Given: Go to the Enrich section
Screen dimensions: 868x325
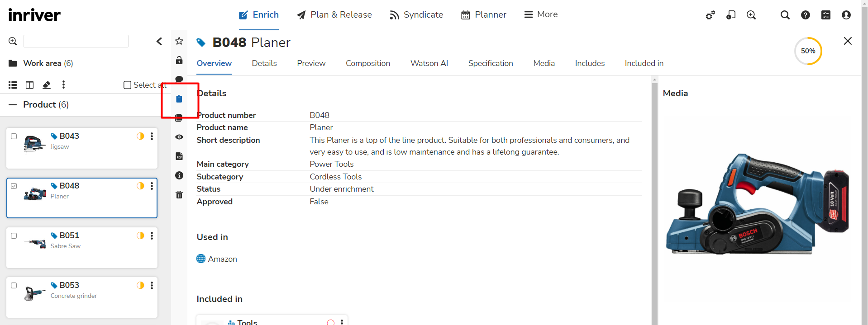Looking at the screenshot, I should tap(259, 14).
